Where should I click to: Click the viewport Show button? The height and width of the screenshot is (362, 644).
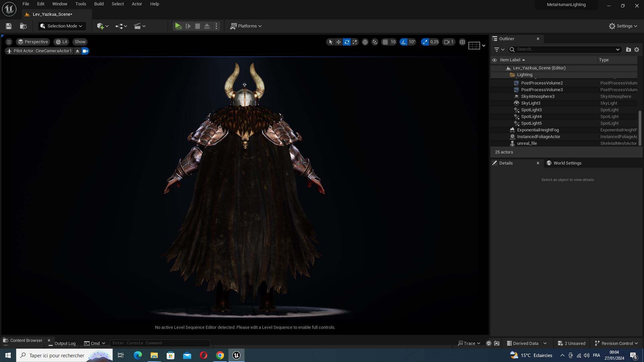pyautogui.click(x=80, y=42)
